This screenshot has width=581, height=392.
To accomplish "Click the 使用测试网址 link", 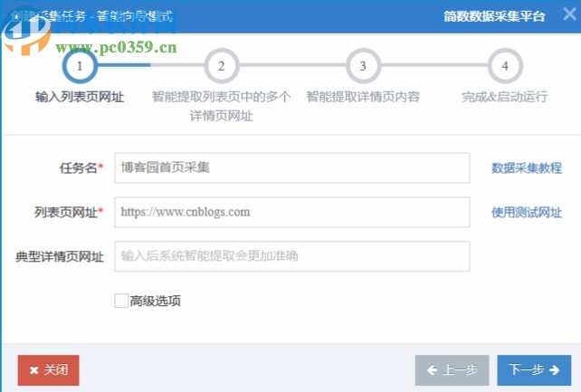I will coord(527,213).
